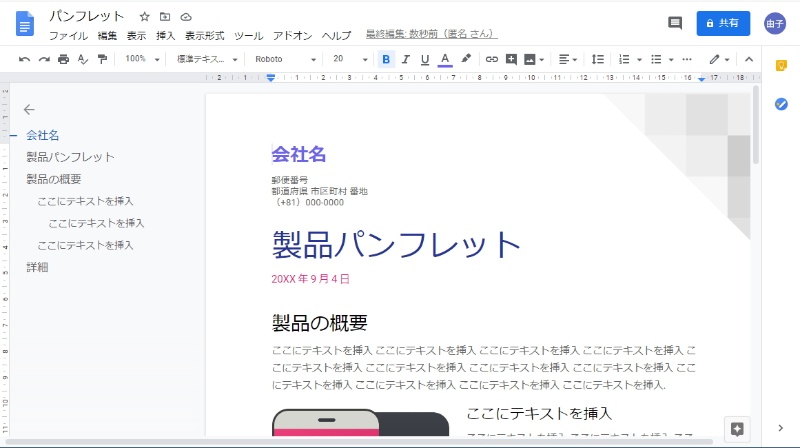Toggle bold formatting
The image size is (800, 448).
(x=387, y=59)
